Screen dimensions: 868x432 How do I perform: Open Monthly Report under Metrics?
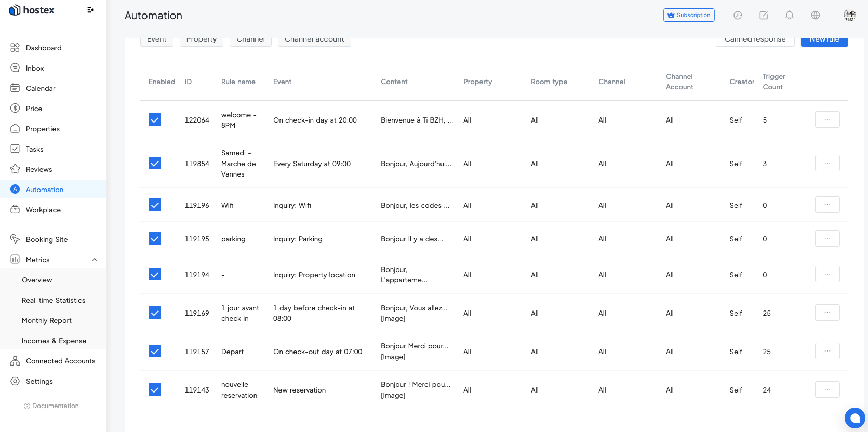[47, 320]
